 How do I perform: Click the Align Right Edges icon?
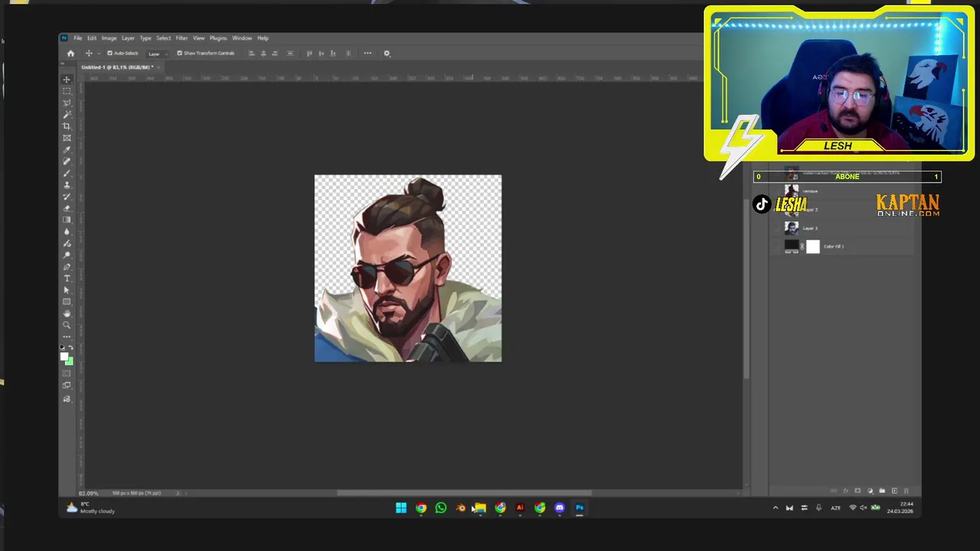[274, 53]
